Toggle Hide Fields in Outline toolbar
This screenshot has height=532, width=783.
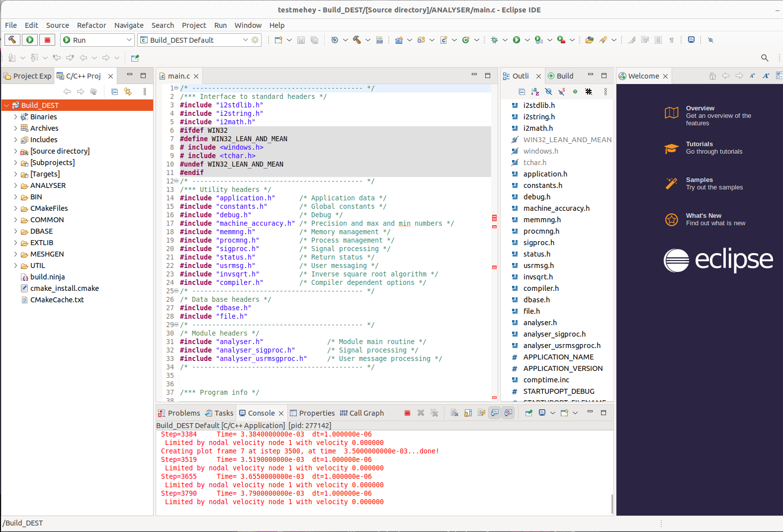click(548, 91)
